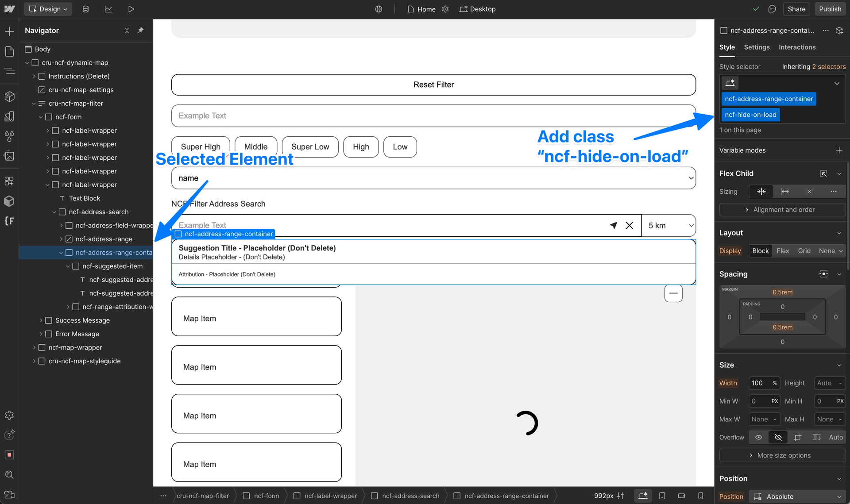Collapse the Layout section
Screen dimensions: 850x504
click(839, 233)
